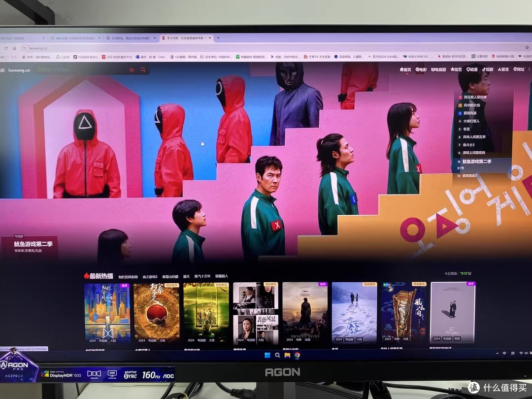Open the 电视剧 navigation item
532x399 pixels.
click(x=438, y=69)
